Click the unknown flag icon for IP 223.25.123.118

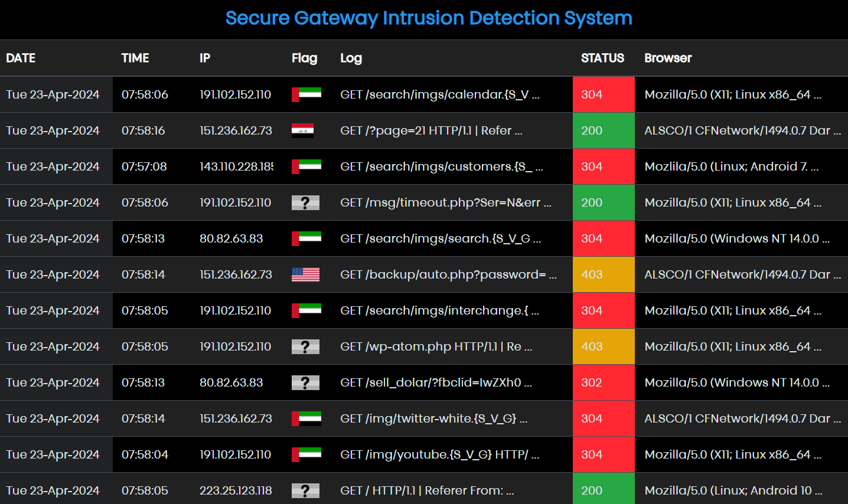[x=305, y=490]
